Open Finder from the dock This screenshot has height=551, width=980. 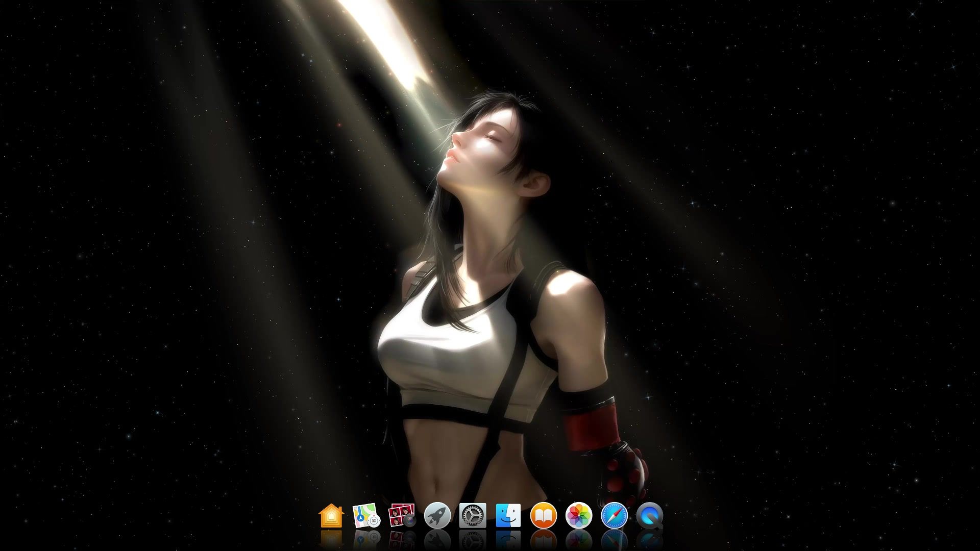508,516
